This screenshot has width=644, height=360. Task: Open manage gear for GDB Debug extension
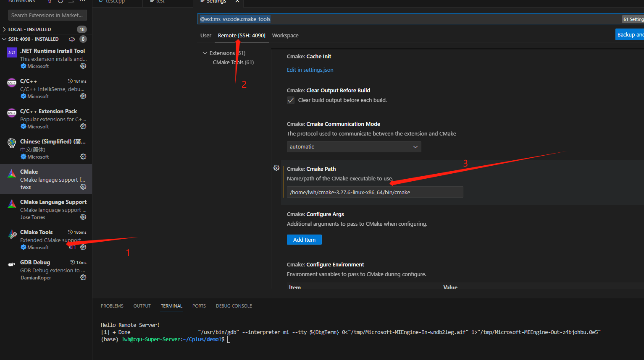pos(83,277)
